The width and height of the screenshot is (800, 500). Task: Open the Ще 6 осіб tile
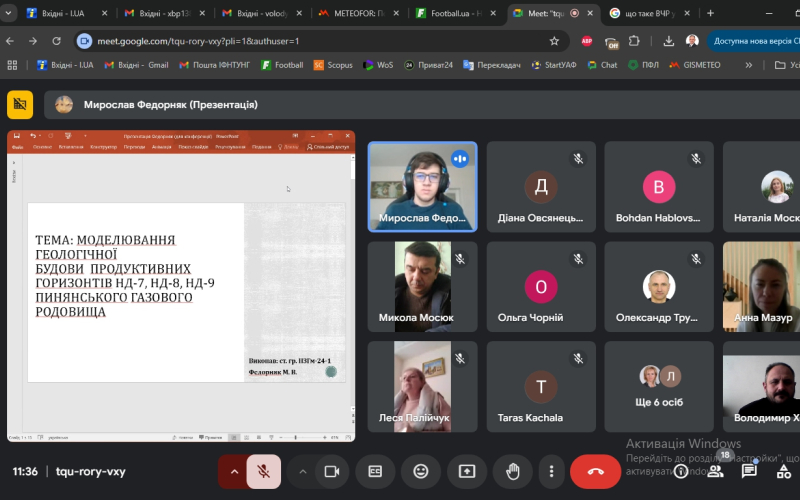pyautogui.click(x=659, y=387)
